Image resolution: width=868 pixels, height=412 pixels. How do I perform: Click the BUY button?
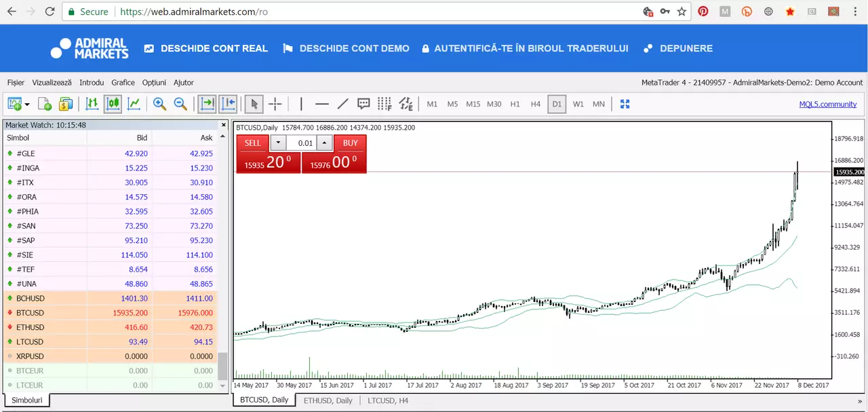[x=350, y=143]
